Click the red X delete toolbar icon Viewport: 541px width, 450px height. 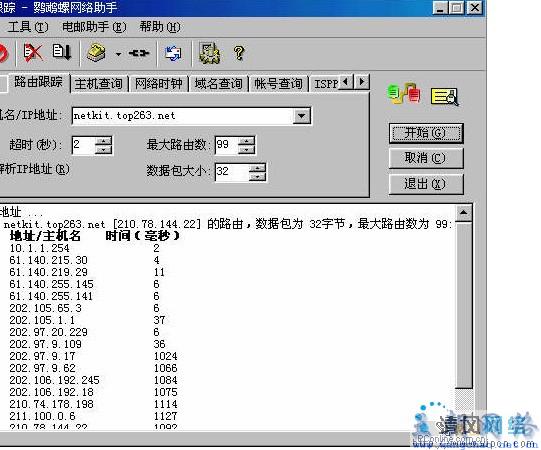33,53
